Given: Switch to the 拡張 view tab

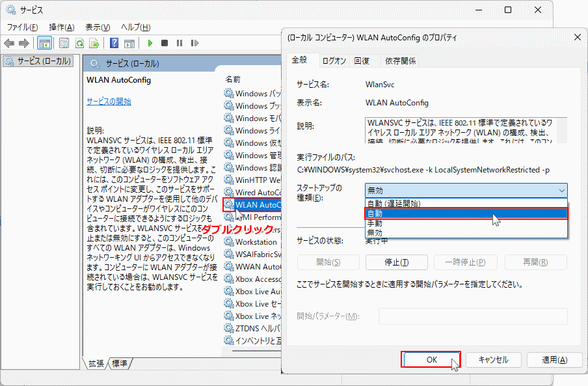Looking at the screenshot, I should (96, 363).
